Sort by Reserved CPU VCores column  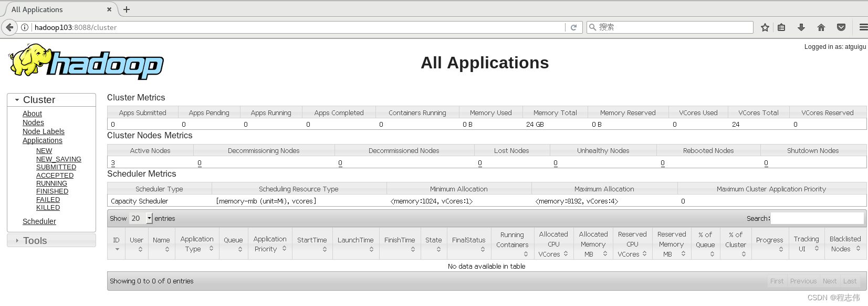(x=632, y=243)
